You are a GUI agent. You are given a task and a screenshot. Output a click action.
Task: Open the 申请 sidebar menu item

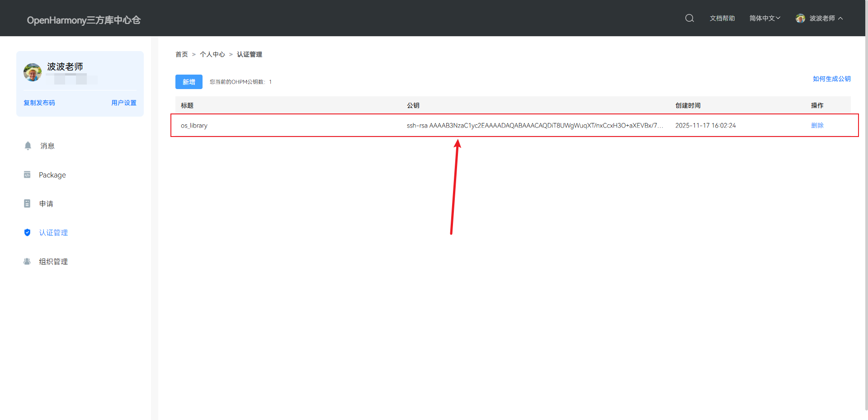[46, 203]
